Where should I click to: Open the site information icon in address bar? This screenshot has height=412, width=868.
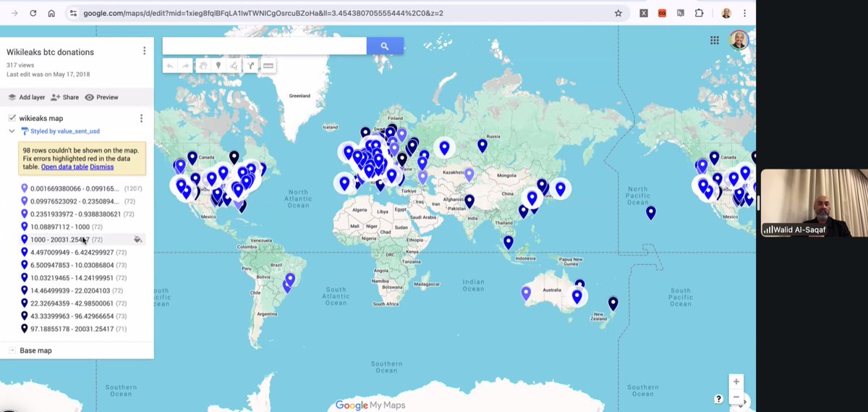(x=72, y=13)
